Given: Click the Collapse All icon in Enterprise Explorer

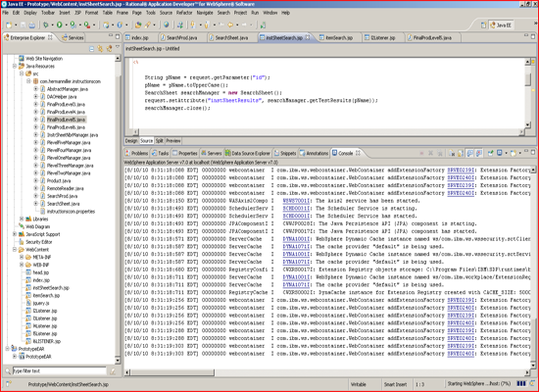Looking at the screenshot, I should click(x=91, y=49).
